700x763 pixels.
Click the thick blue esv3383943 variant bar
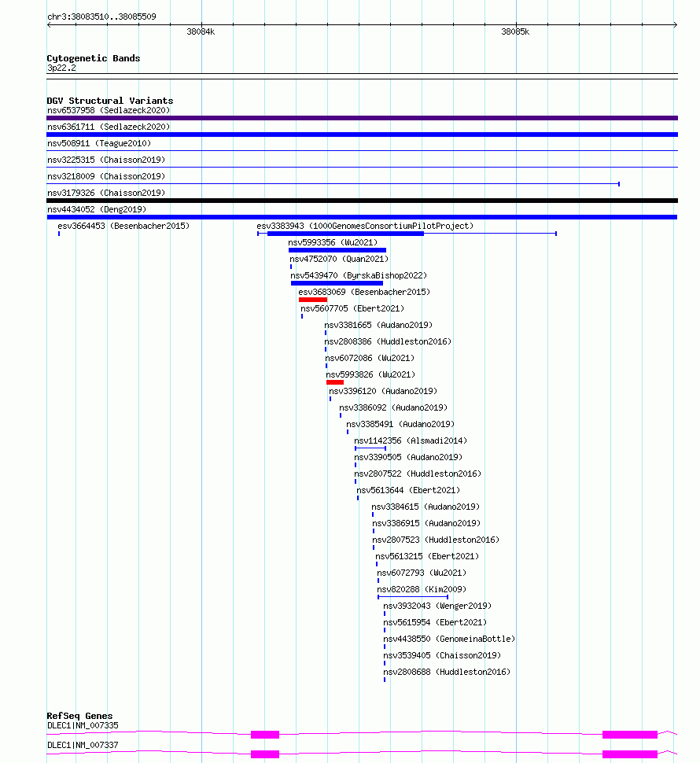pos(345,234)
